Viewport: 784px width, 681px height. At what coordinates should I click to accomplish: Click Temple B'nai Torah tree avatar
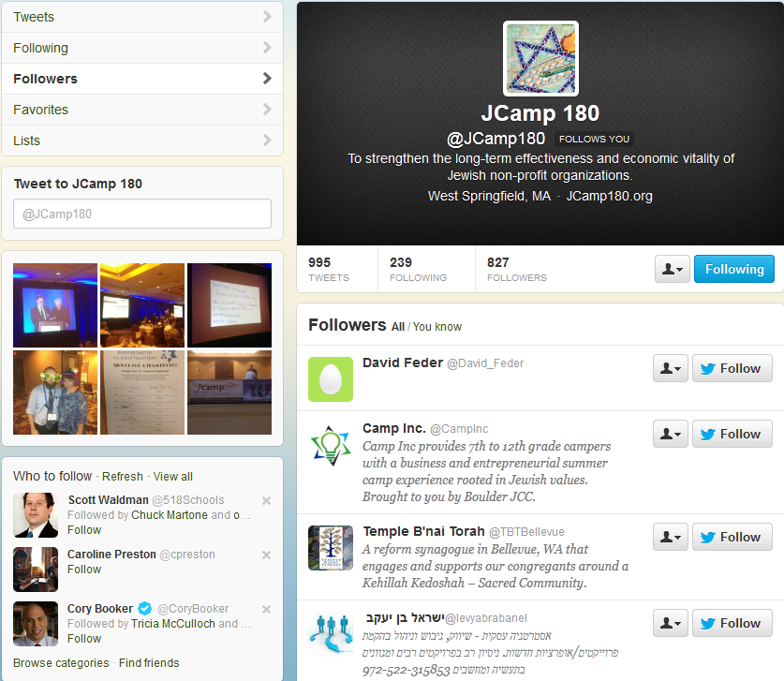pyautogui.click(x=331, y=548)
